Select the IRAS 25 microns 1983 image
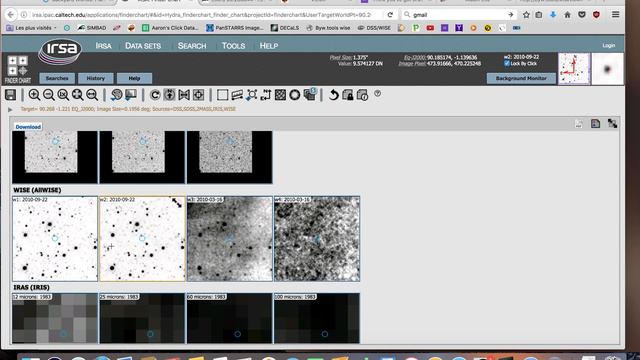 coord(142,318)
